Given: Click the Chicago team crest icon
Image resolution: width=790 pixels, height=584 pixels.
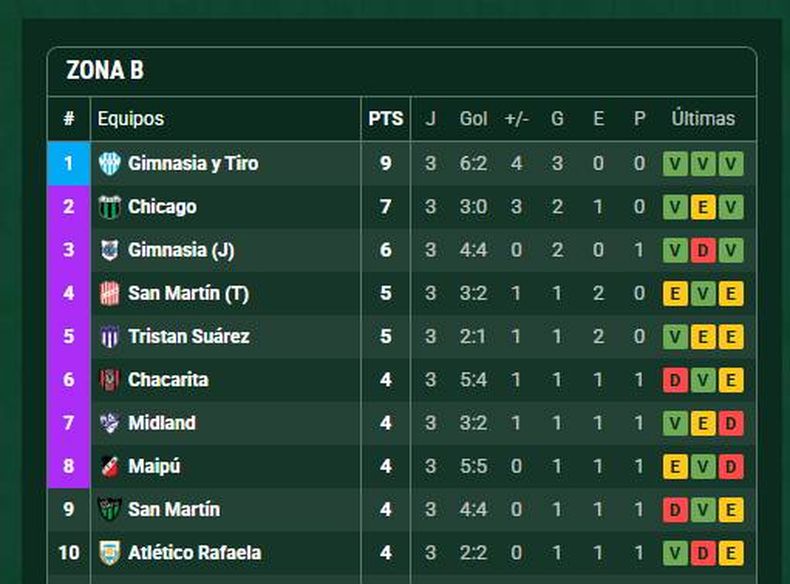Looking at the screenshot, I should click(109, 207).
